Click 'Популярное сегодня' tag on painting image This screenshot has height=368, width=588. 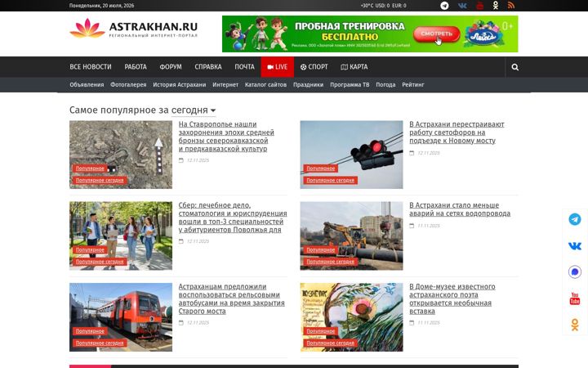(x=331, y=343)
